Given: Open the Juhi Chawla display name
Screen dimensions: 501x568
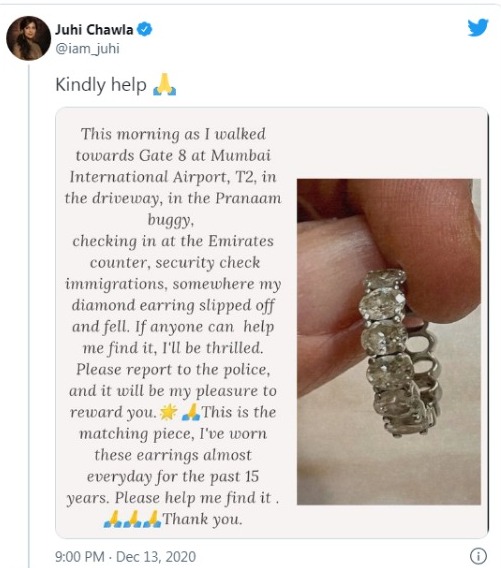Looking at the screenshot, I should point(94,30).
